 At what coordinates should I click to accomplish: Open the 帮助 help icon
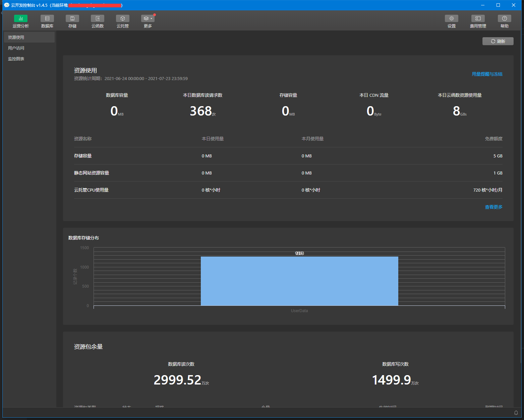505,21
